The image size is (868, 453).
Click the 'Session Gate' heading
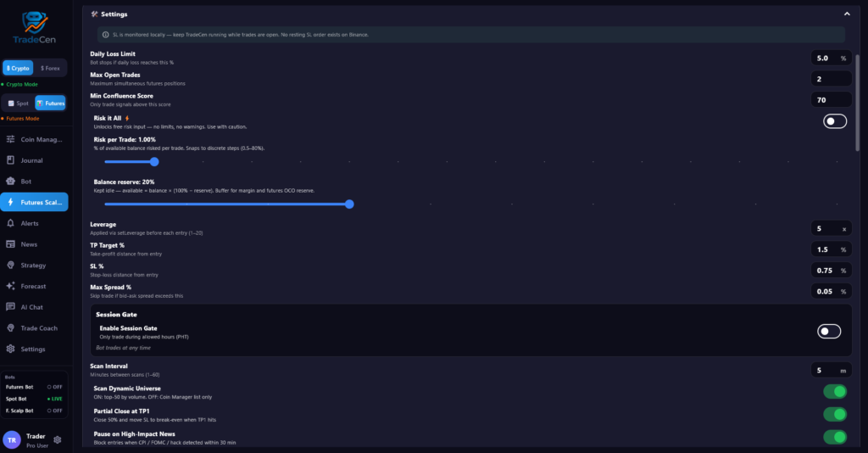(x=116, y=314)
